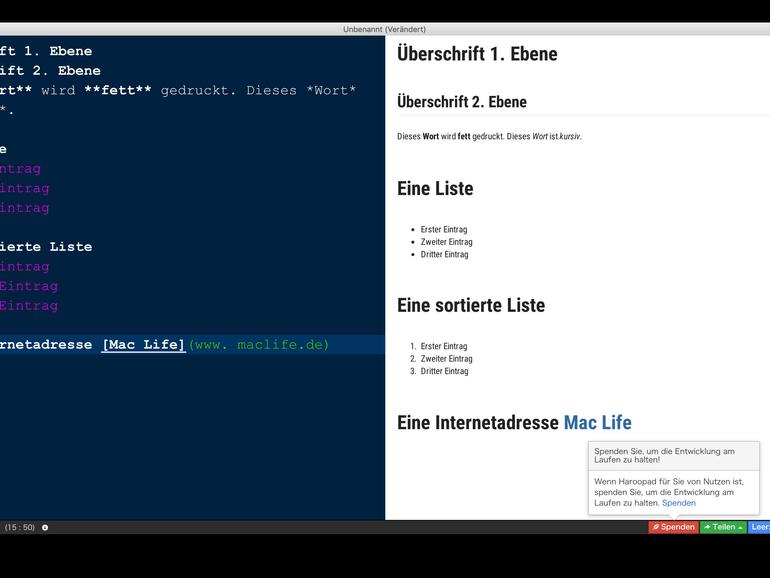Viewport: 770px width, 578px height.
Task: Click the Überschrift 1. Ebene heading in preview
Action: (x=477, y=54)
